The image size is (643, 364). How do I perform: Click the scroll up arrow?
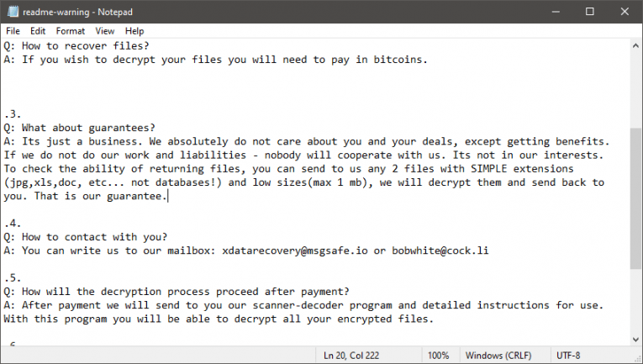point(636,45)
